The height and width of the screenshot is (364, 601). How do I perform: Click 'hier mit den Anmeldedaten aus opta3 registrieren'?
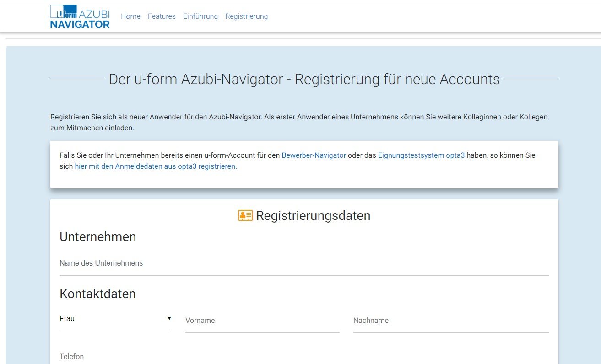[156, 166]
